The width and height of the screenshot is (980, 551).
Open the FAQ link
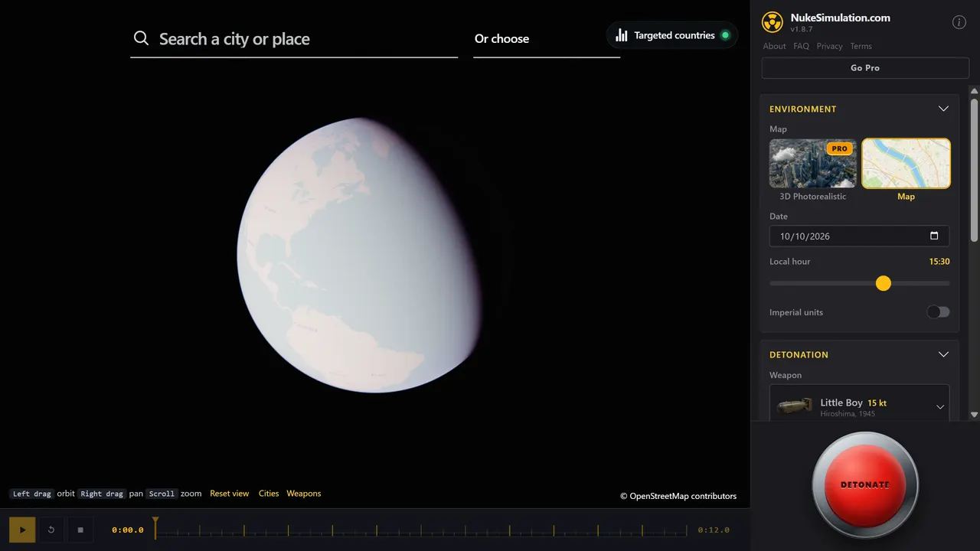click(801, 46)
